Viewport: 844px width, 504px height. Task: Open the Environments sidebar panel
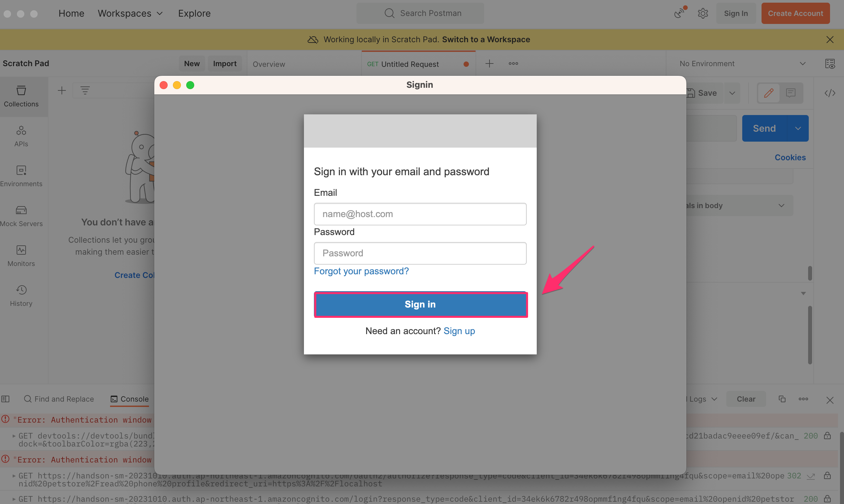tap(21, 176)
